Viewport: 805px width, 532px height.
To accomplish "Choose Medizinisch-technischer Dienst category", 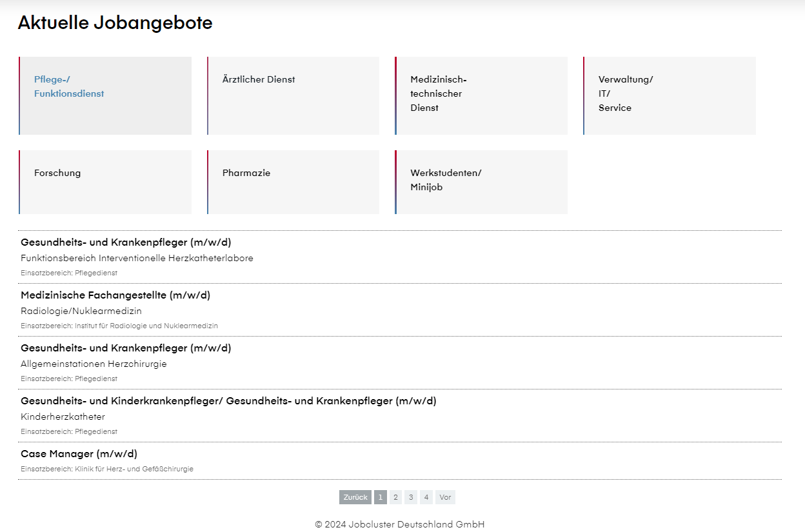I will pyautogui.click(x=481, y=95).
